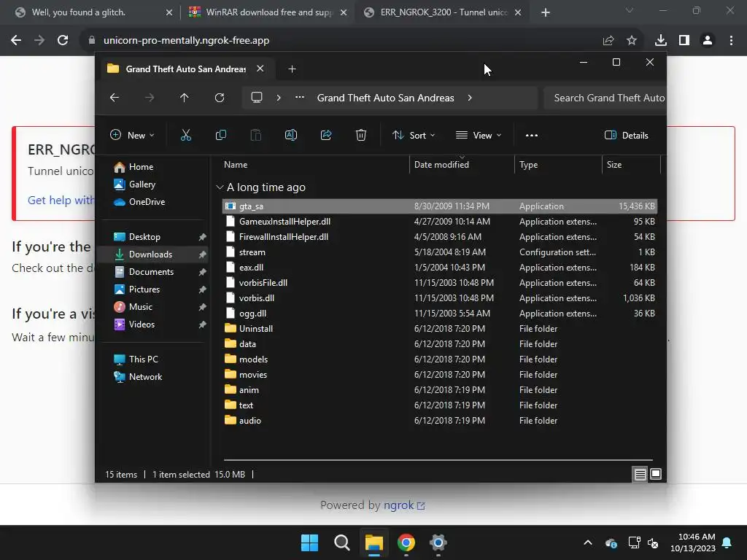Click taskbar clock showing 10:46 AM
The width and height of the screenshot is (747, 560).
[693, 542]
